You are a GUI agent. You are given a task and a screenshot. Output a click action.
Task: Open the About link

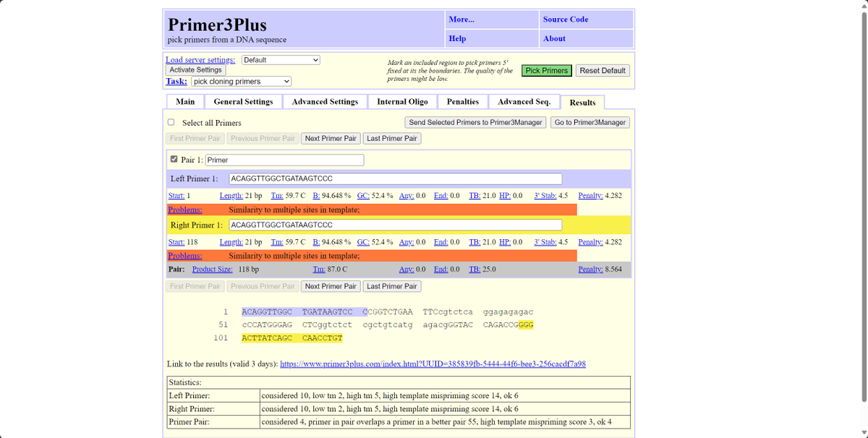click(x=554, y=38)
